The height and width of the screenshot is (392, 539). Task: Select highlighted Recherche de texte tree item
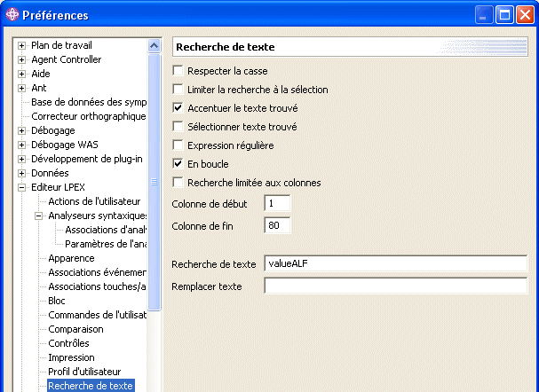click(91, 386)
